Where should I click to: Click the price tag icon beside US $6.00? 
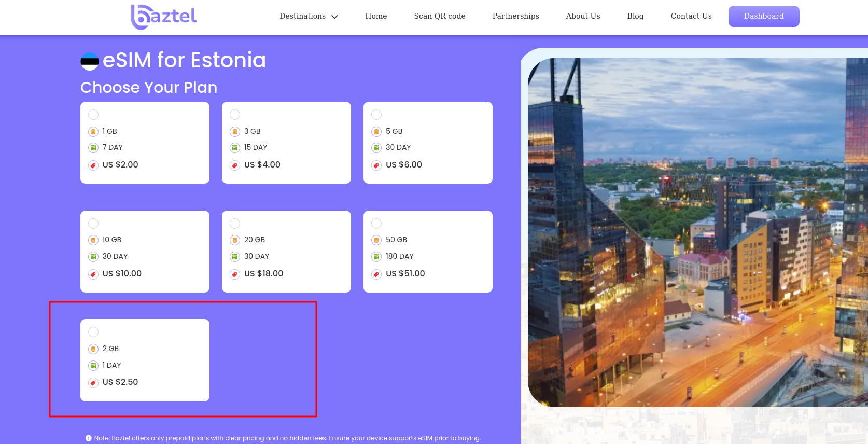pos(376,165)
